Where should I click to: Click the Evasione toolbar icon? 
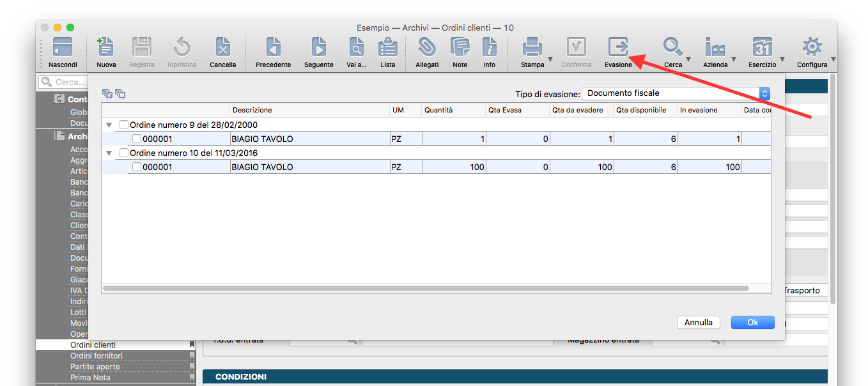coord(618,48)
